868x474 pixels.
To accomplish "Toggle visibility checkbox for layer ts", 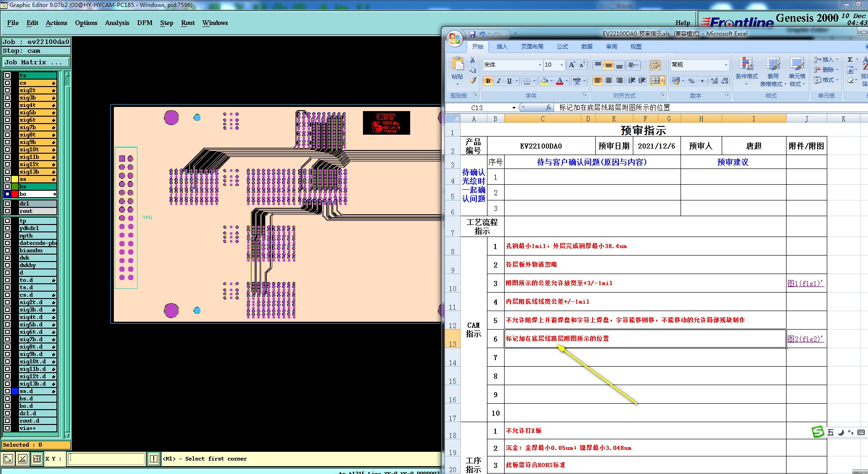I will point(7,75).
